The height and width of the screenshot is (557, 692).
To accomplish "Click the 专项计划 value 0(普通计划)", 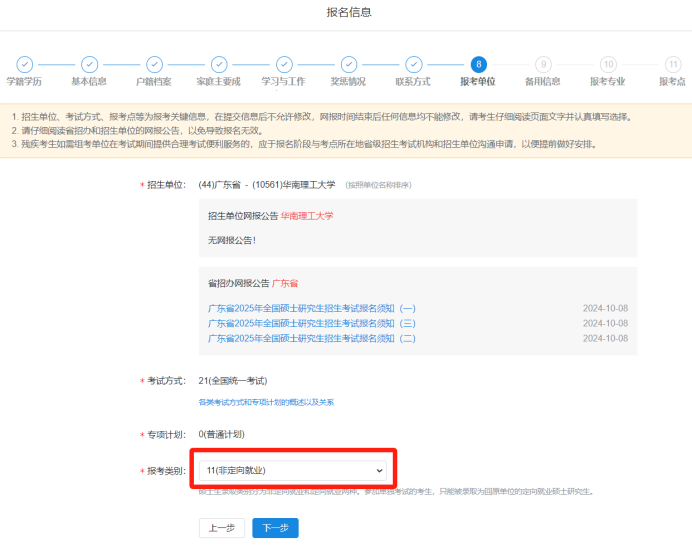I will click(222, 434).
